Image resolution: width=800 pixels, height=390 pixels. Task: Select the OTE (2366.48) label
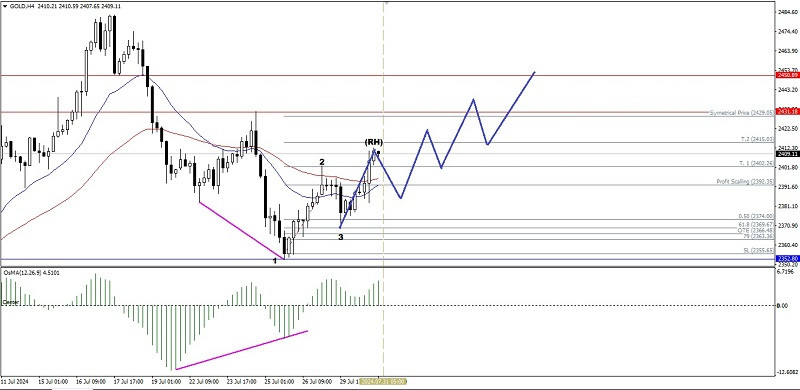pyautogui.click(x=757, y=230)
